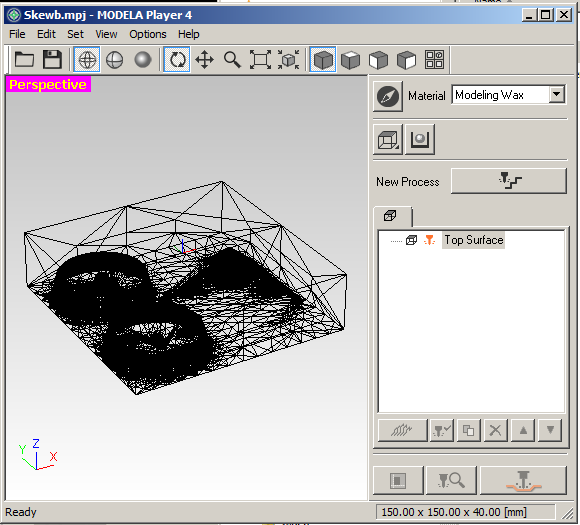This screenshot has height=525, width=580.
Task: Minimize the MODELA Player window
Action: (530, 15)
